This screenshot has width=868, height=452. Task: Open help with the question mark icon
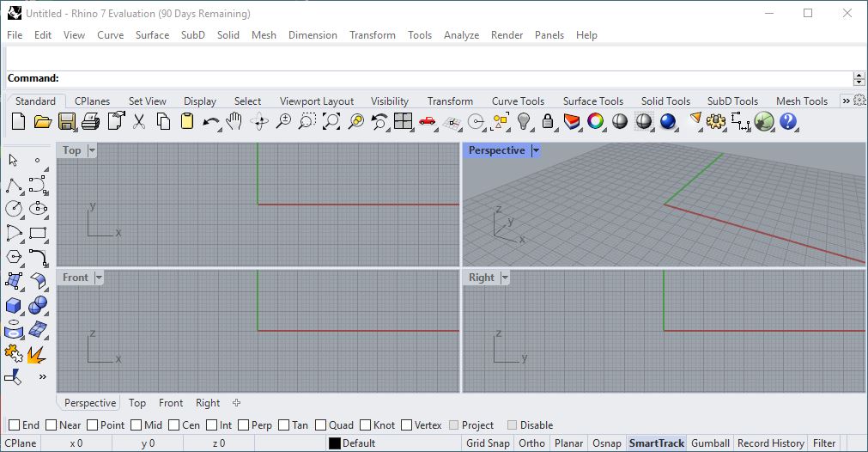coord(788,121)
